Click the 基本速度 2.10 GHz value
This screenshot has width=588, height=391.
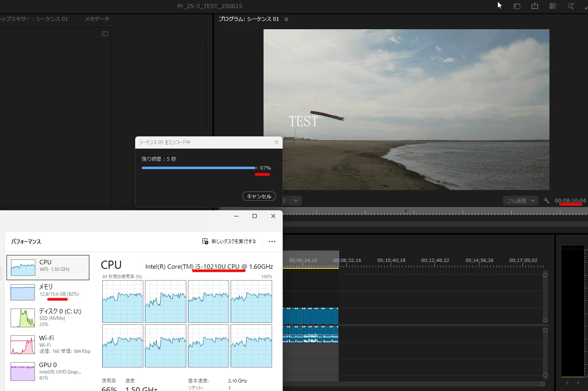coord(238,381)
